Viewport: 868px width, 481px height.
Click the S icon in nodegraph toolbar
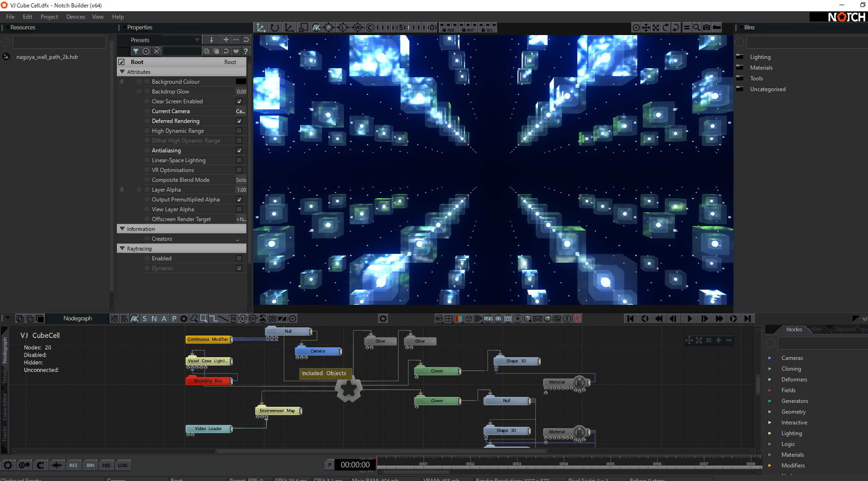coord(144,319)
